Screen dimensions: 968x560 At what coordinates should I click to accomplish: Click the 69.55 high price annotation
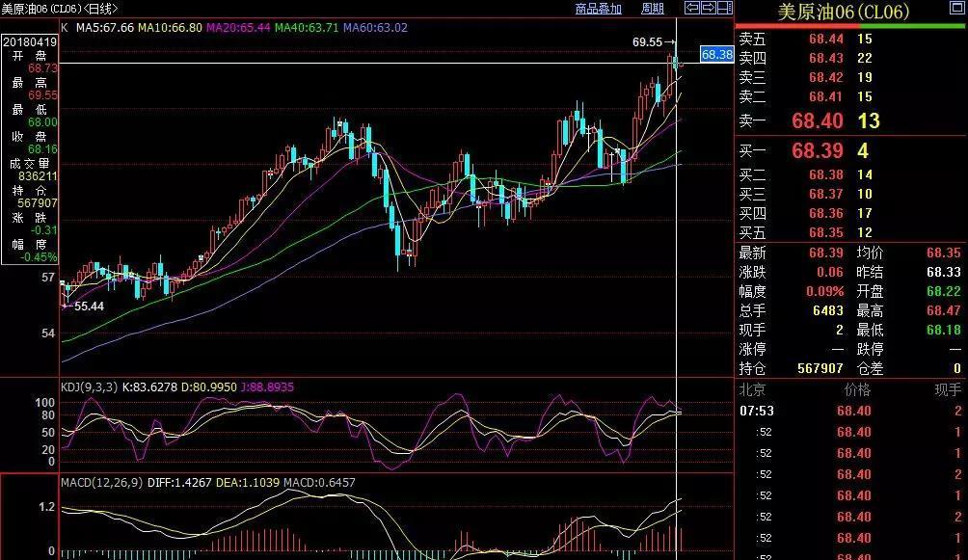coord(647,42)
